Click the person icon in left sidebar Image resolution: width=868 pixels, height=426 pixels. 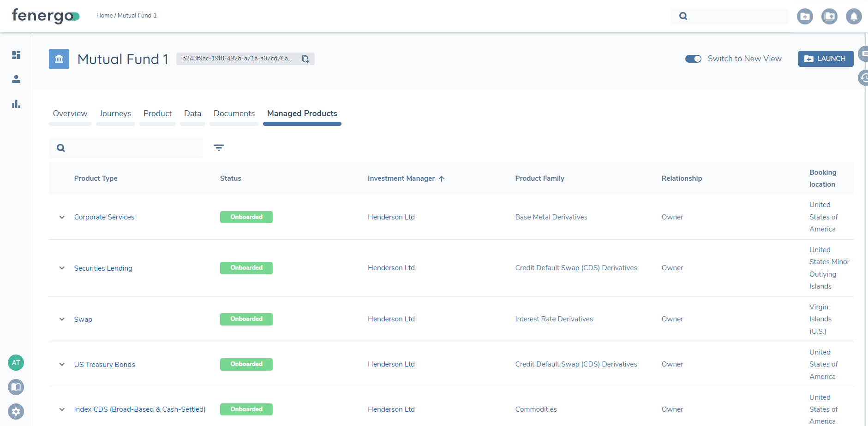[16, 79]
